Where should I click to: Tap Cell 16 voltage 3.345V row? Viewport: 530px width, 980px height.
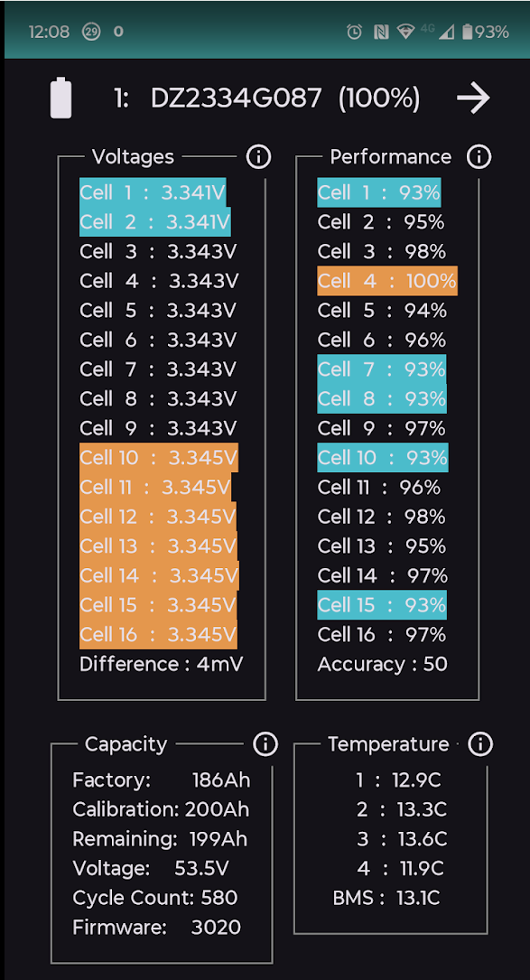click(158, 634)
